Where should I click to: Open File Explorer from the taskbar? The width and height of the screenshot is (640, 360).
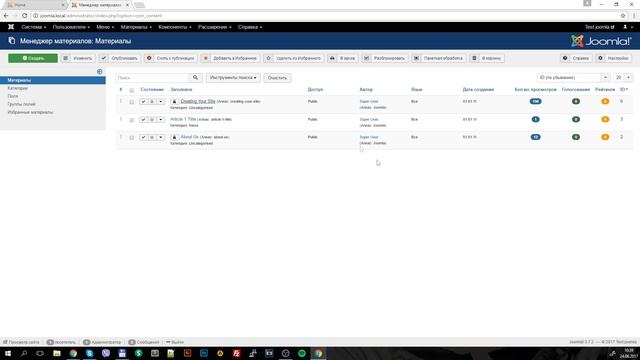click(57, 353)
